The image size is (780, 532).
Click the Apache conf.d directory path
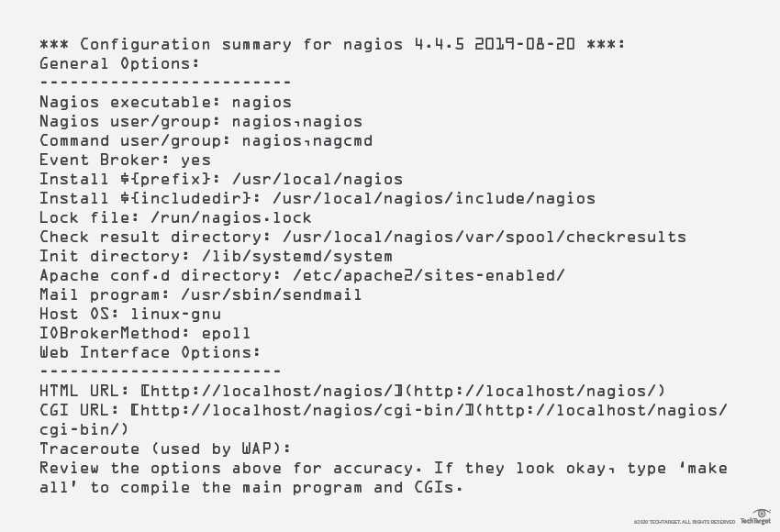pos(429,276)
